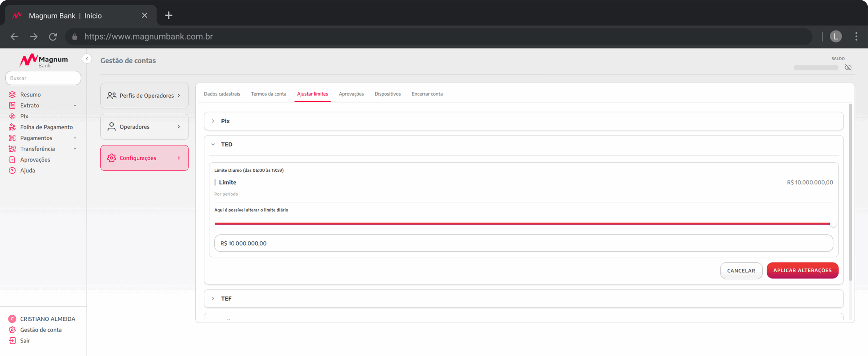Click the Folha de Pagamento icon
This screenshot has height=356, width=868.
(12, 127)
